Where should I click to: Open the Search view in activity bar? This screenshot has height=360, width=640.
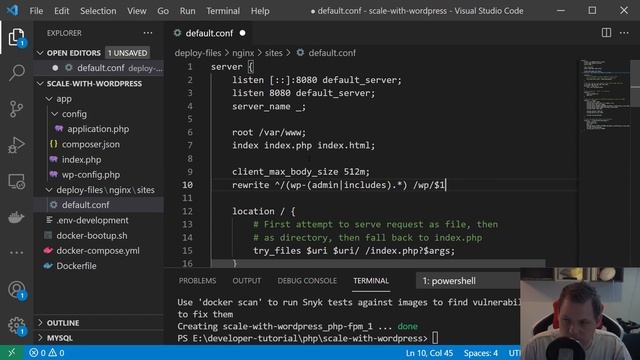point(16,73)
